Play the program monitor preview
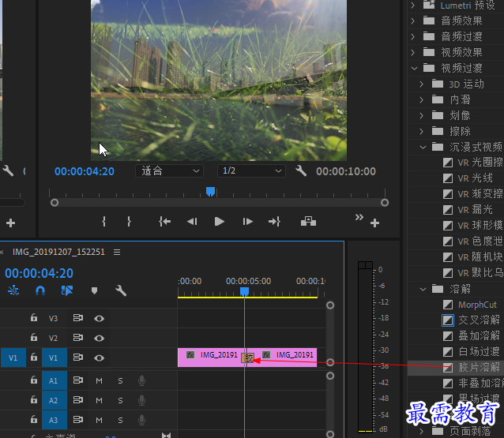 (219, 222)
